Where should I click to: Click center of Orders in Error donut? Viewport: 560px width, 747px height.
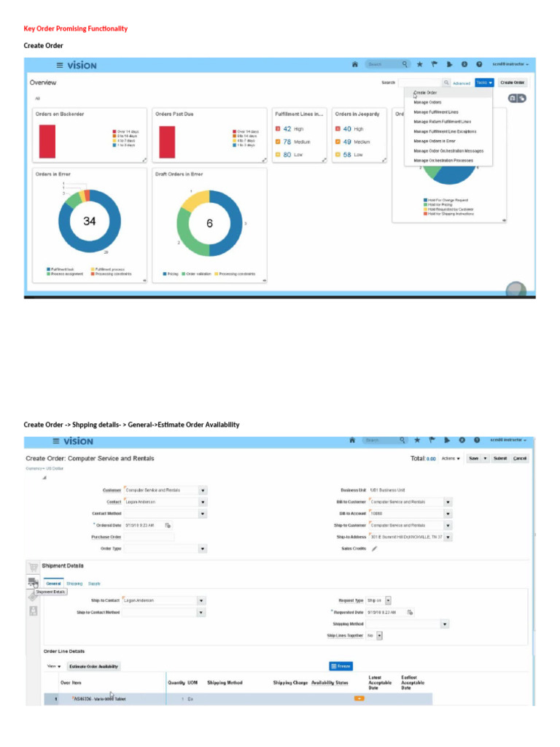[90, 221]
